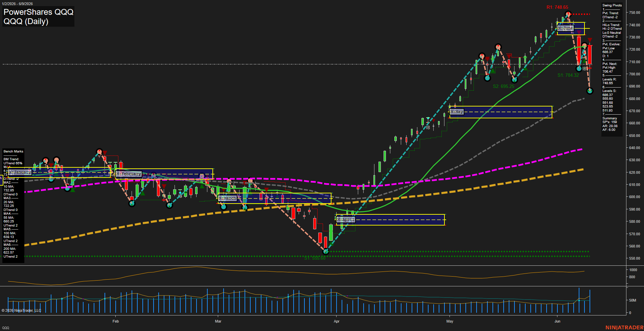Click the '© 2026 NinjaTrader, LLC' copyright text
The image size is (644, 331).
[21, 310]
